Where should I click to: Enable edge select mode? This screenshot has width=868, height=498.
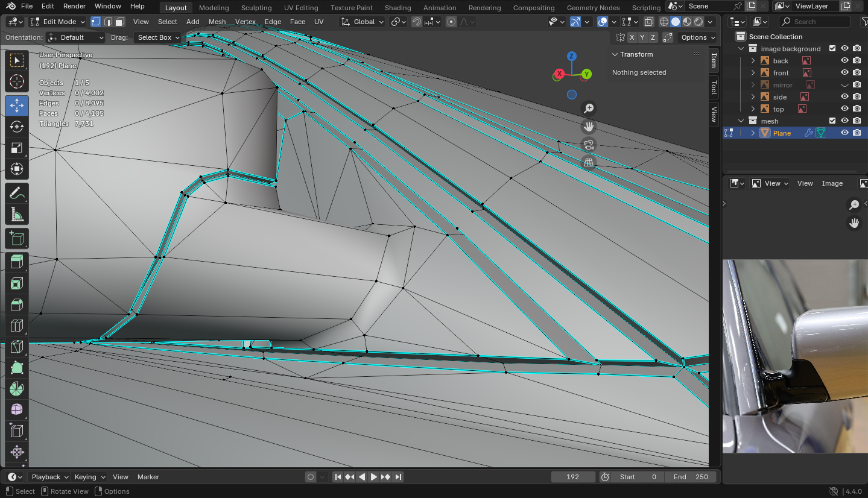(108, 22)
